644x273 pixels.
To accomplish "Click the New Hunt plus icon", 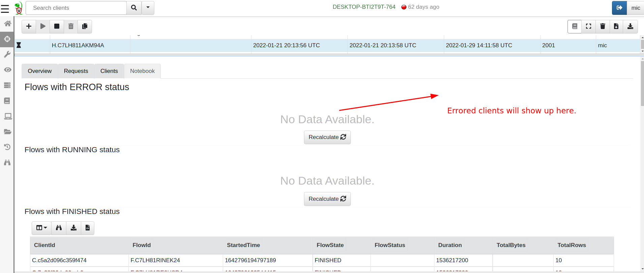I will click(29, 26).
